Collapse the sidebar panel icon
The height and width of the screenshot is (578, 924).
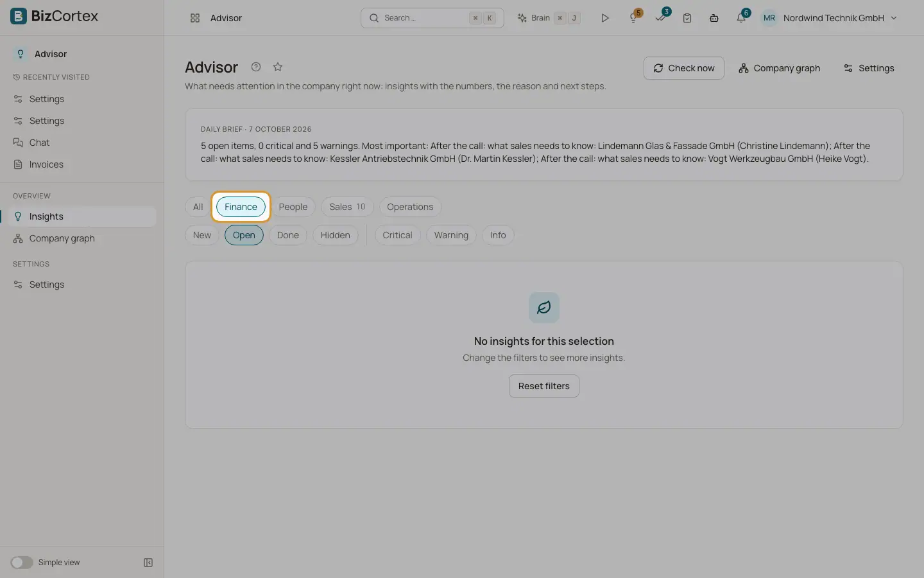click(148, 563)
